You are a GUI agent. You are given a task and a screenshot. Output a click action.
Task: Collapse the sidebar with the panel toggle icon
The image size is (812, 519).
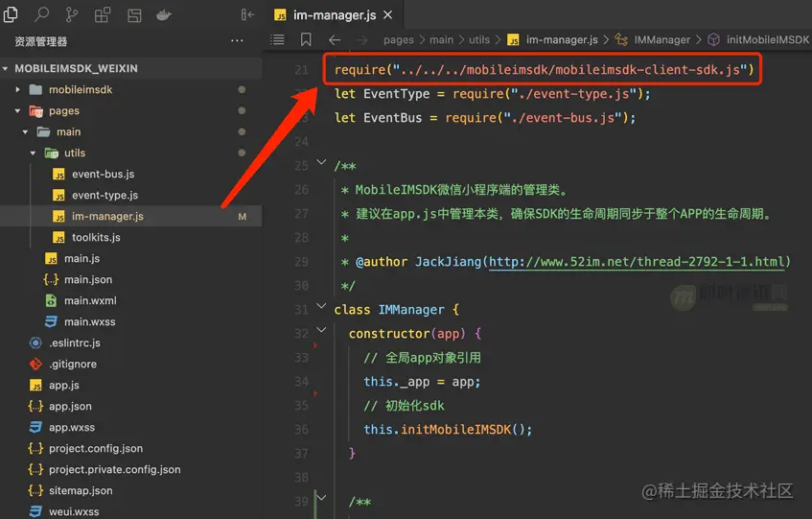click(247, 14)
